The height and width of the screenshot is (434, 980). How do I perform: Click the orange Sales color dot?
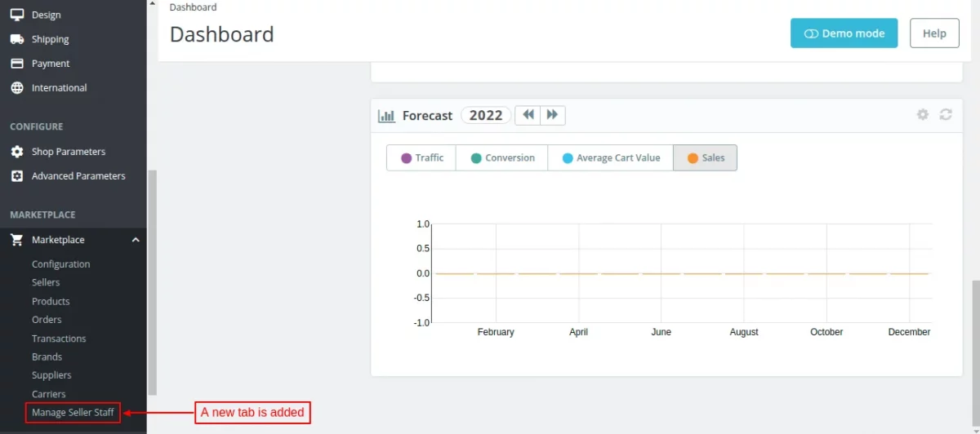tap(693, 158)
